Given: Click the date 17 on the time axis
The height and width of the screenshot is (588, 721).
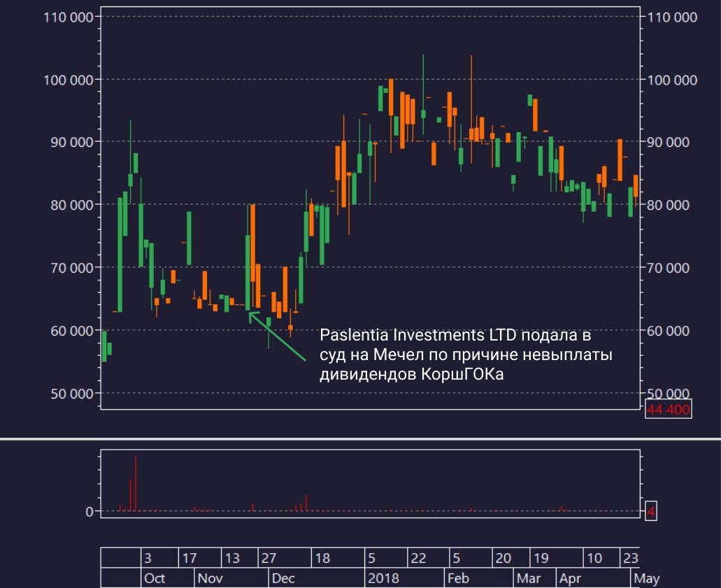Looking at the screenshot, I should 190,558.
